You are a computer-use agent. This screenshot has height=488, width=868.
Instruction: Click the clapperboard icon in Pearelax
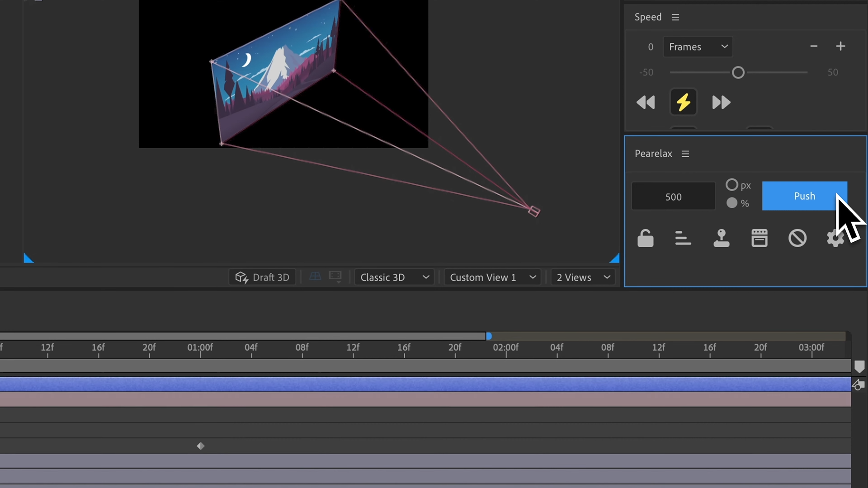coord(759,238)
